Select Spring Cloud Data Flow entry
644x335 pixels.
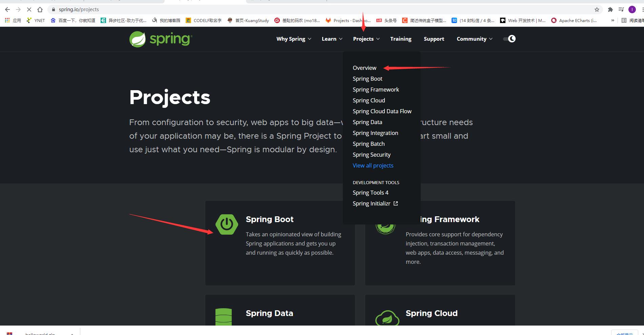pos(382,111)
